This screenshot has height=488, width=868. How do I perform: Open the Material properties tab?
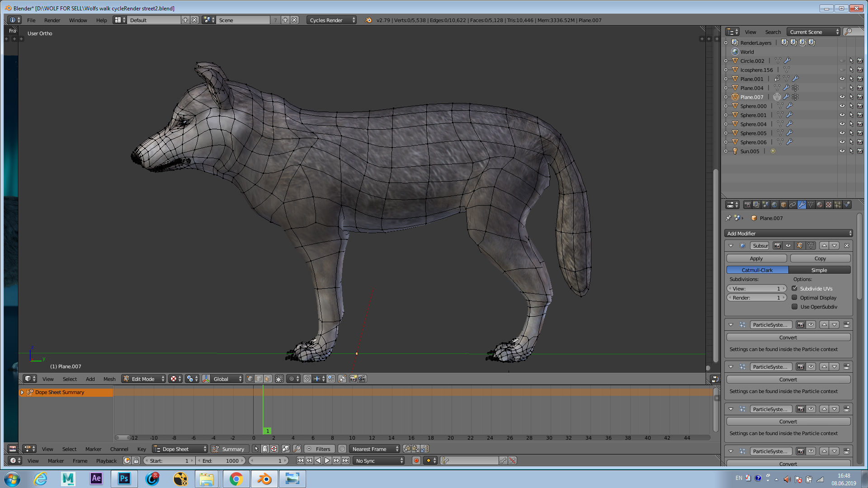click(x=820, y=205)
